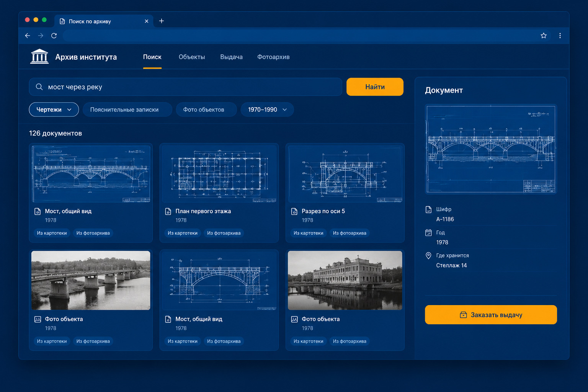
Task: Toggle the 'Фото объектов' filter chip
Action: [x=206, y=109]
